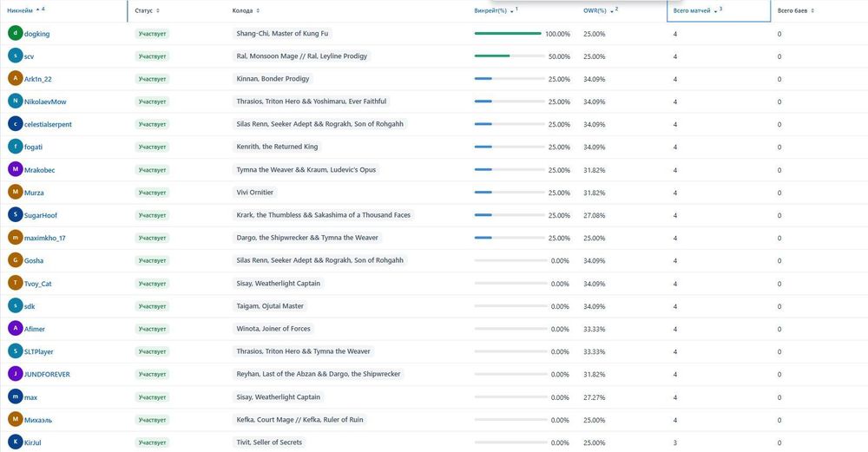Screen dimensions: 868x452
Task: Open celestialserpent's profile link
Action: point(48,124)
